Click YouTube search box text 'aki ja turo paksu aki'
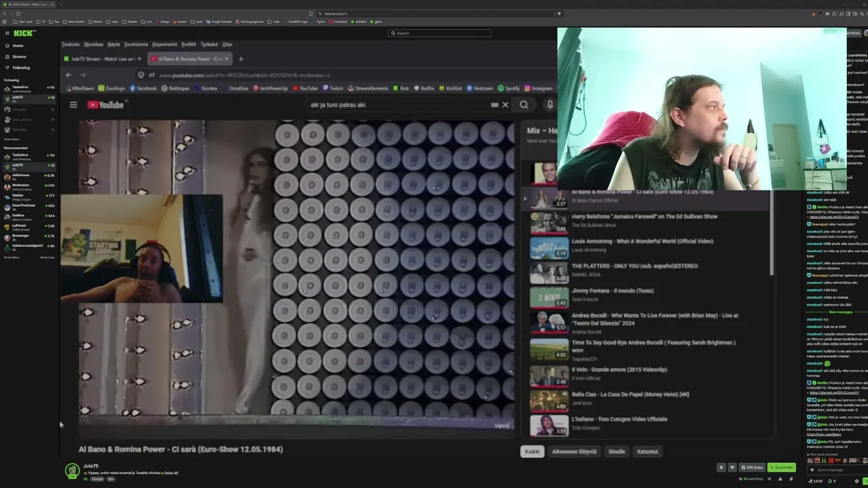This screenshot has width=868, height=488. (338, 105)
